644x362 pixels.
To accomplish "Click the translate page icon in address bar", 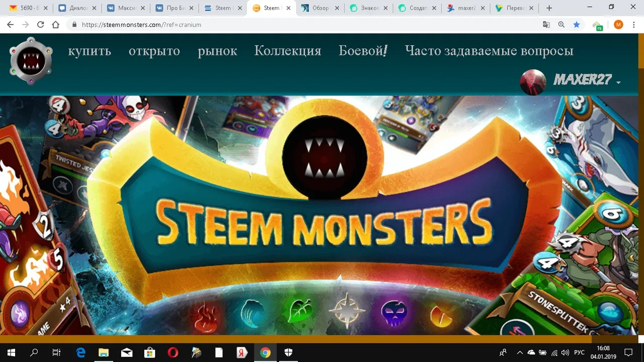I will pyautogui.click(x=546, y=25).
